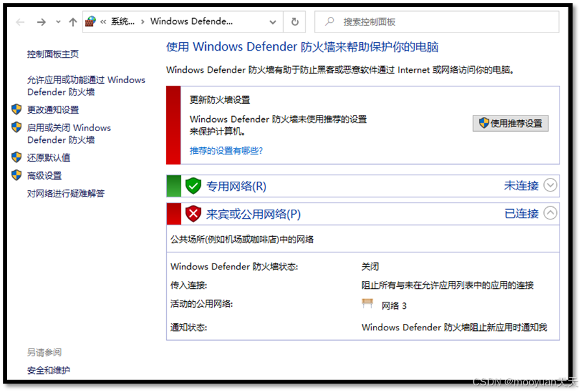Click the 已连接 status text
Screen dimensions: 581x392
coord(521,214)
